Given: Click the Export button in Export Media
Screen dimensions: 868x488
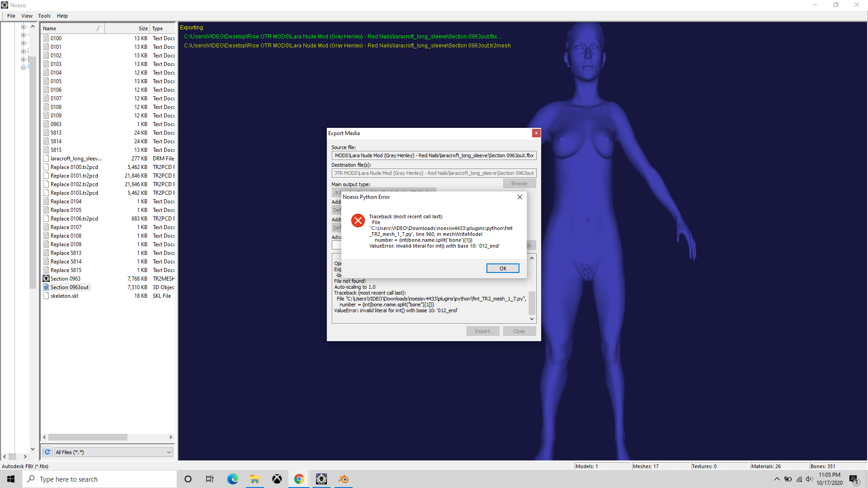Looking at the screenshot, I should 483,331.
